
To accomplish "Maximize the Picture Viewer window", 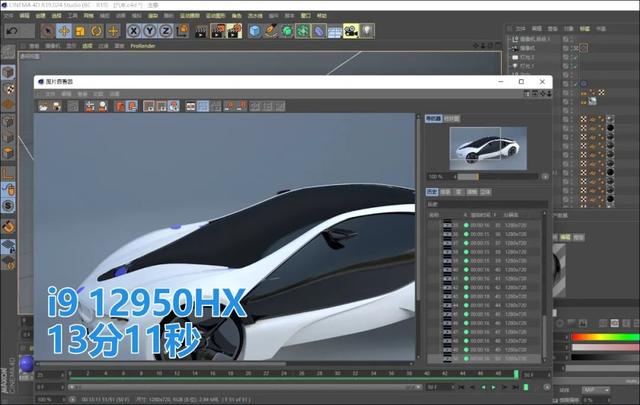I will coord(521,81).
